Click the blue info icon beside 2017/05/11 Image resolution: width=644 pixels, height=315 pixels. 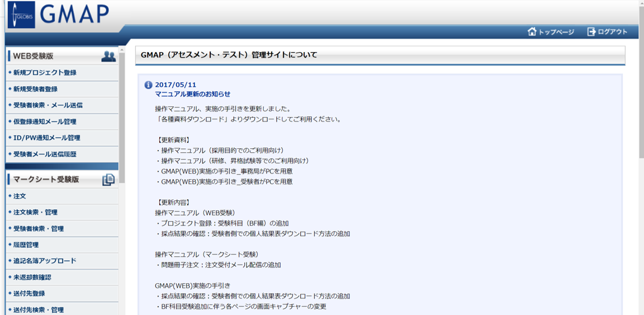click(148, 85)
